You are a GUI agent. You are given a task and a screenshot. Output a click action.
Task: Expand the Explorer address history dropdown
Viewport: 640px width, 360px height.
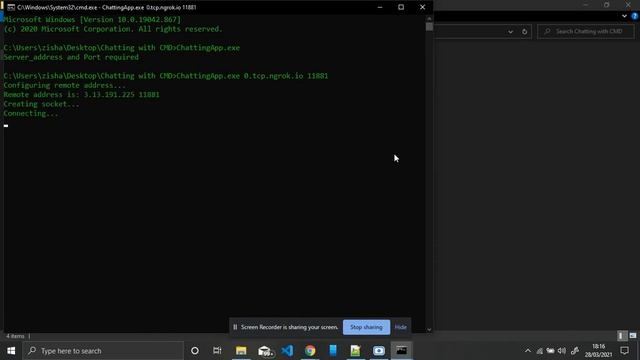(x=510, y=31)
